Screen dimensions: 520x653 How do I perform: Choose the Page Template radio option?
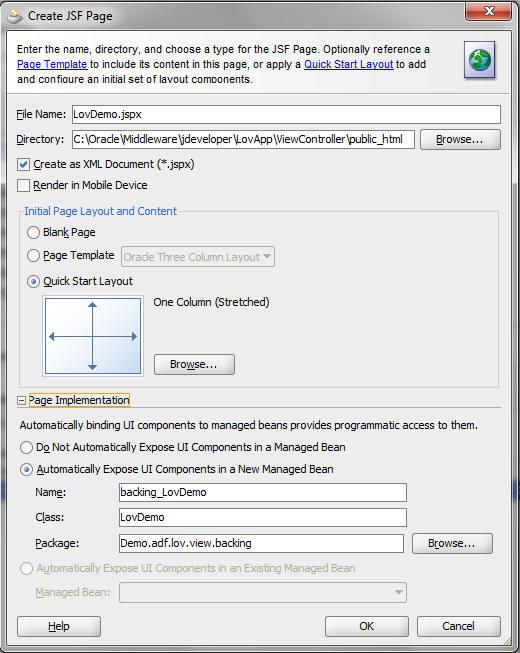33,255
